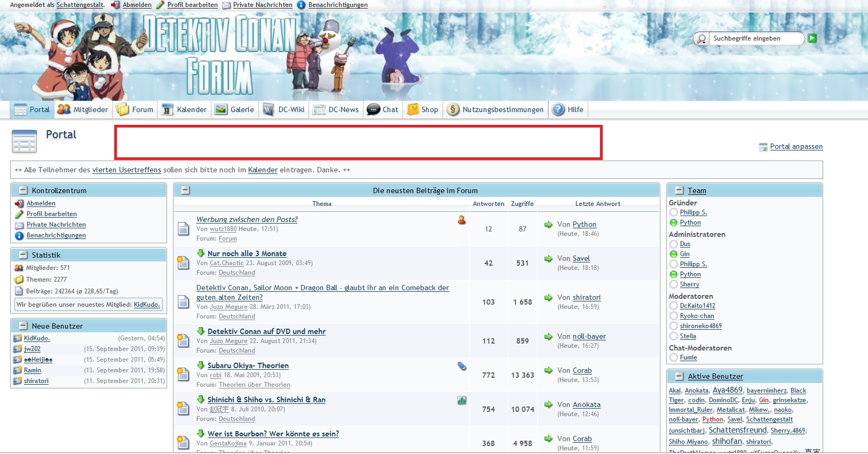Open the vierten Usertreffens link
The height and width of the screenshot is (454, 868).
pos(127,170)
